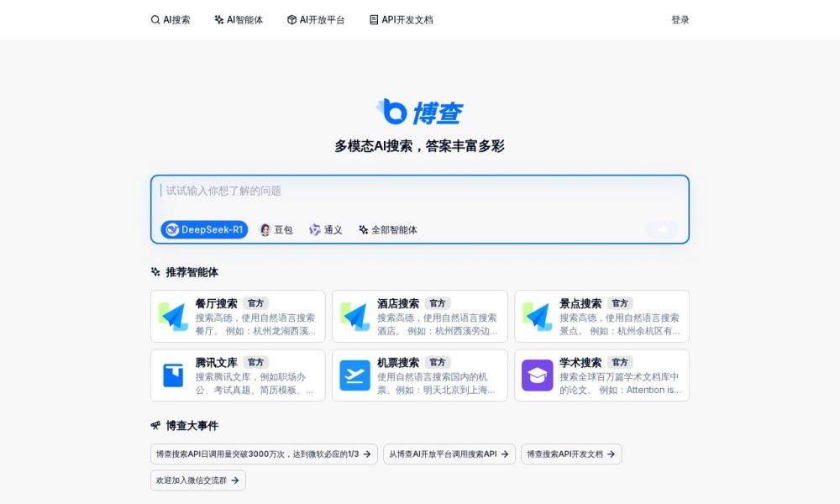The image size is (840, 504).
Task: Click the 推荐智能体 heading
Action: pyautogui.click(x=192, y=272)
